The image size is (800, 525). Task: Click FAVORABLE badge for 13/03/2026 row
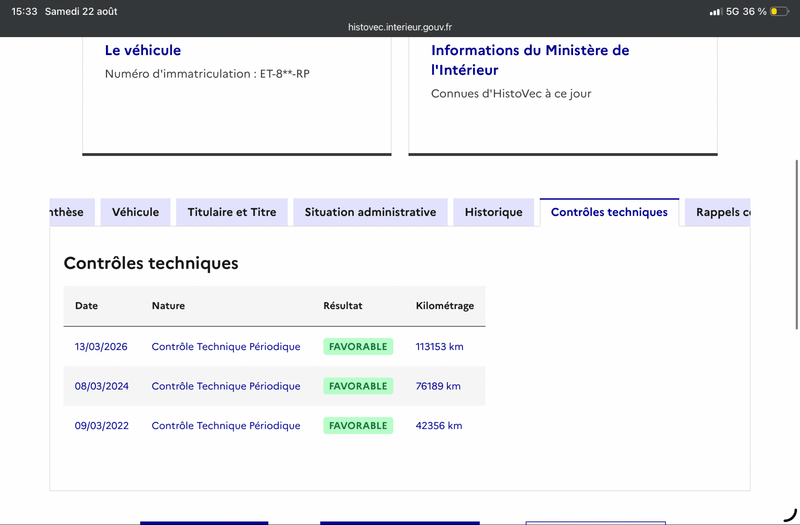tap(358, 346)
